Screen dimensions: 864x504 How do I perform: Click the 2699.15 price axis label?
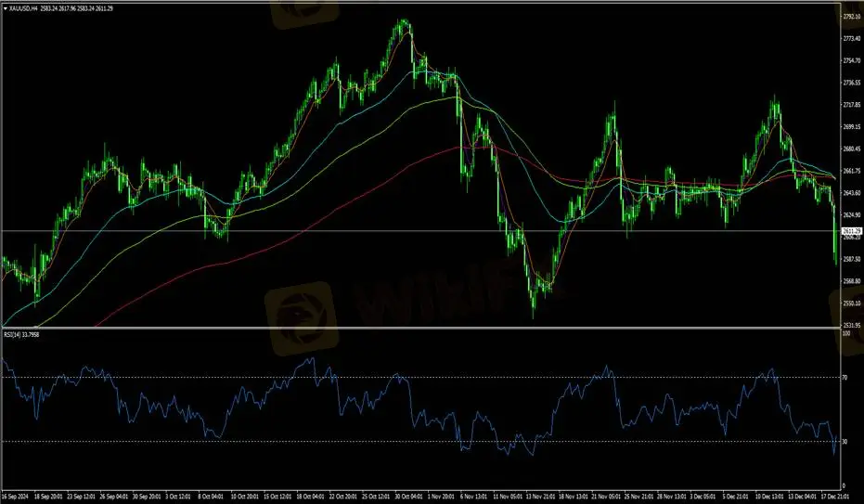(x=852, y=126)
